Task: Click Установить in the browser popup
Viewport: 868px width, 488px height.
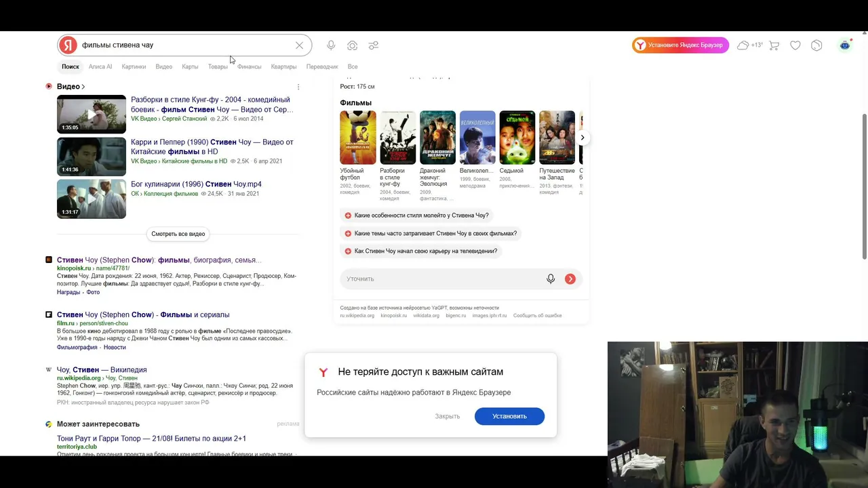Action: pyautogui.click(x=509, y=416)
